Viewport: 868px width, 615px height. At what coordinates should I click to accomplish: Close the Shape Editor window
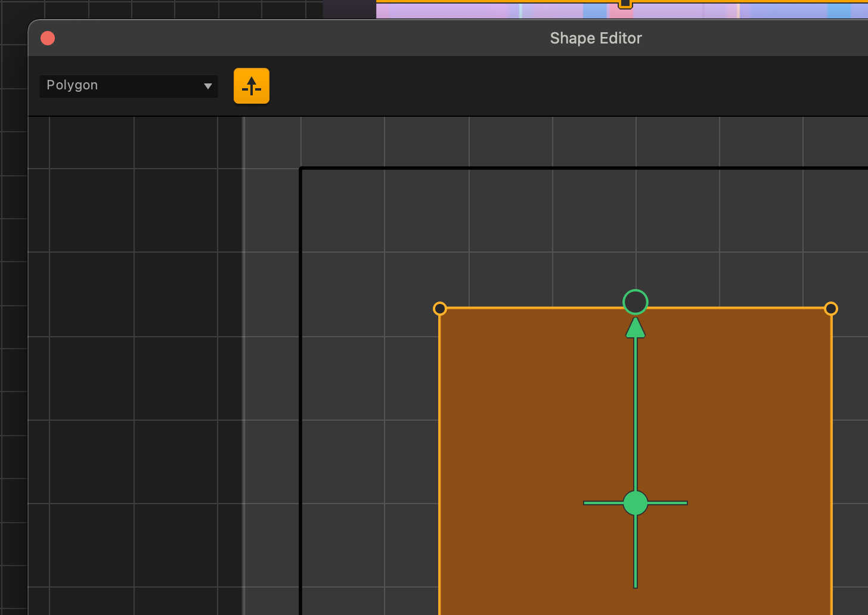48,38
